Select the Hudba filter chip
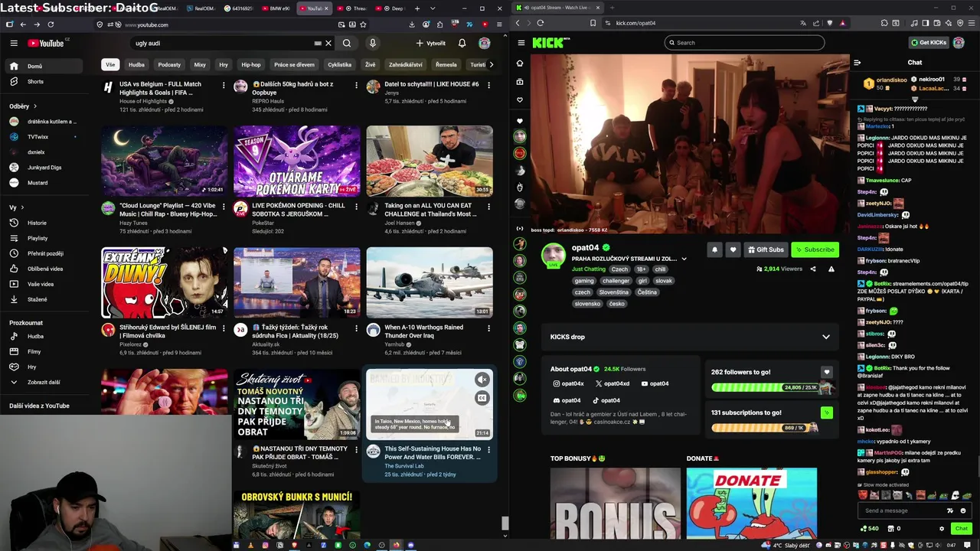Image resolution: width=980 pixels, height=551 pixels. tap(136, 64)
